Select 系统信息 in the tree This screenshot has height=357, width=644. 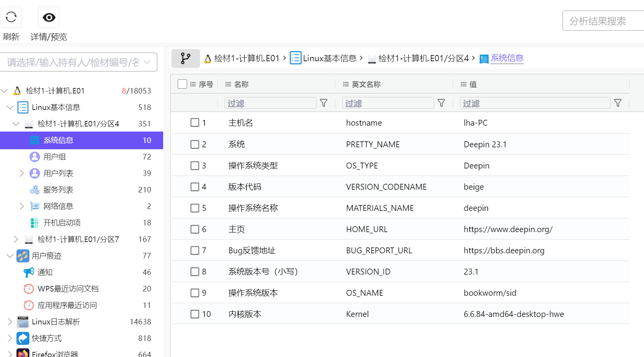point(82,140)
